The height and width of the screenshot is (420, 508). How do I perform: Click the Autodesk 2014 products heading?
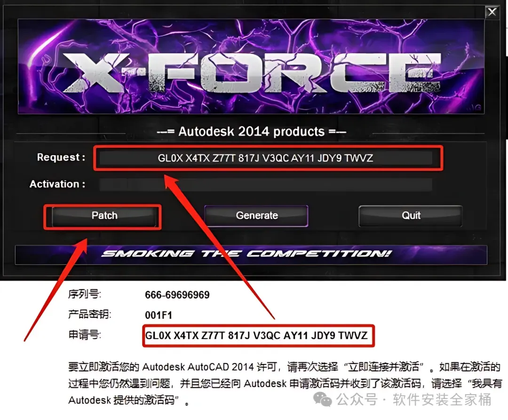coord(251,132)
